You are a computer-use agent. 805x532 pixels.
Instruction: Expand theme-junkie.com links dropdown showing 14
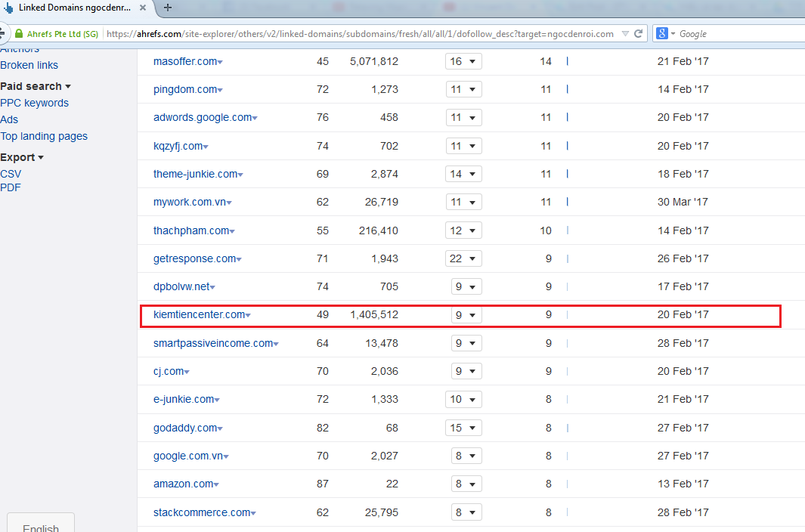coord(463,174)
